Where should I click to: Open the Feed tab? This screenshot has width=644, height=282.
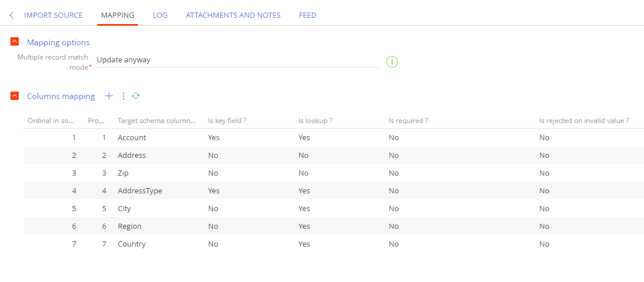pyautogui.click(x=307, y=15)
